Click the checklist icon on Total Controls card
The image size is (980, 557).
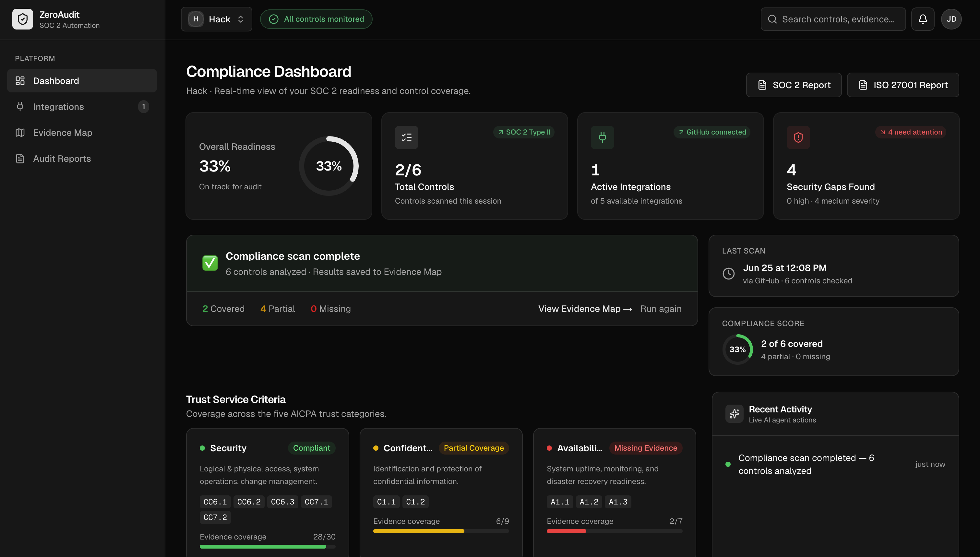(406, 137)
